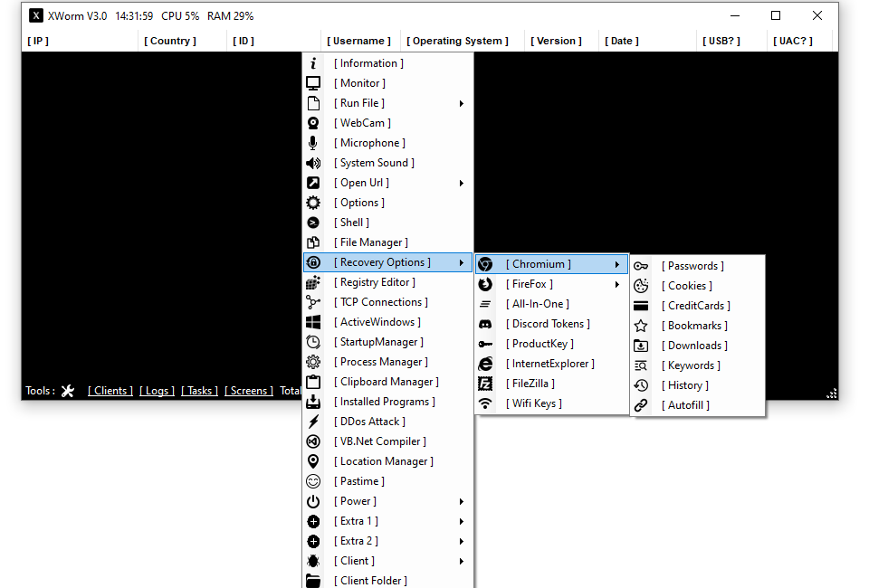Click the Client Folder icon
The image size is (888, 588).
(313, 581)
